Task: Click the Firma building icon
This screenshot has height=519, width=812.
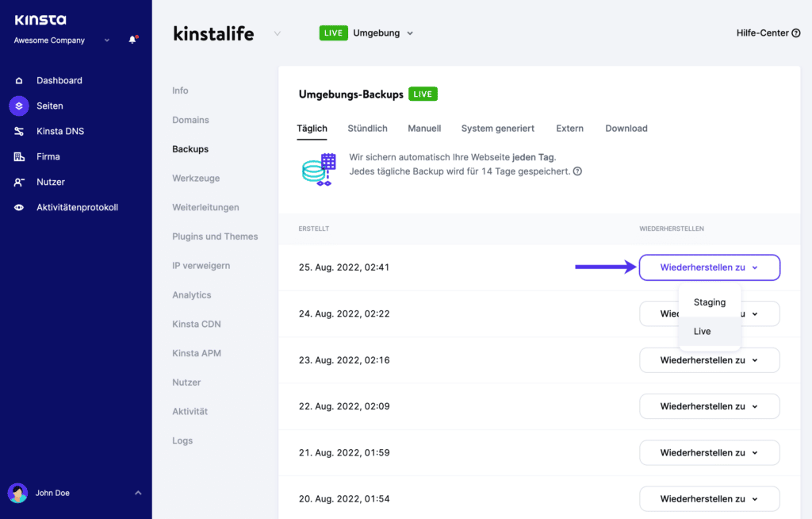Action: pos(19,156)
